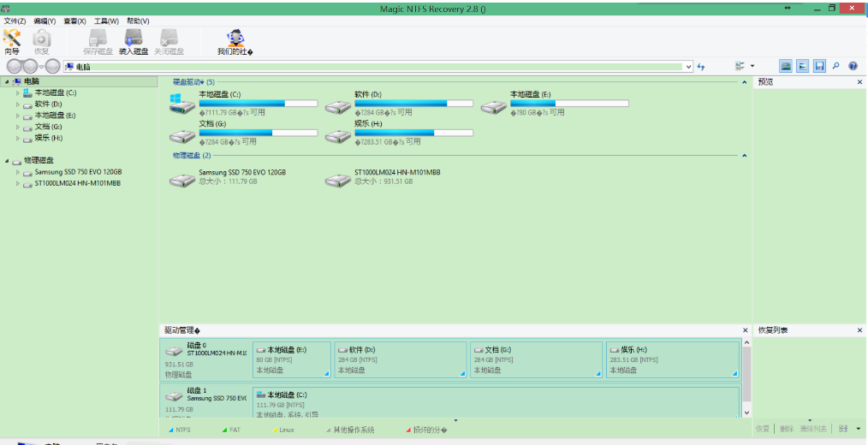The width and height of the screenshot is (868, 445).
Task: Click drive manager scrollbar down arrow
Action: coord(746,412)
